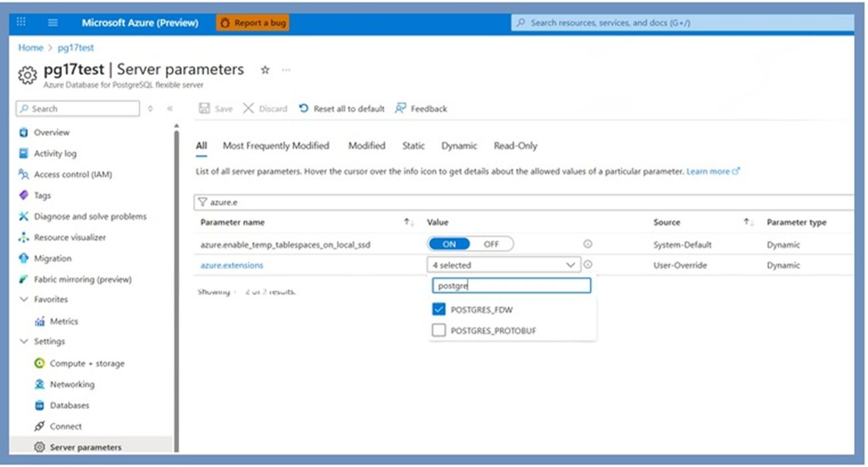The width and height of the screenshot is (868, 467).
Task: Switch to the Dynamic tab
Action: 459,145
